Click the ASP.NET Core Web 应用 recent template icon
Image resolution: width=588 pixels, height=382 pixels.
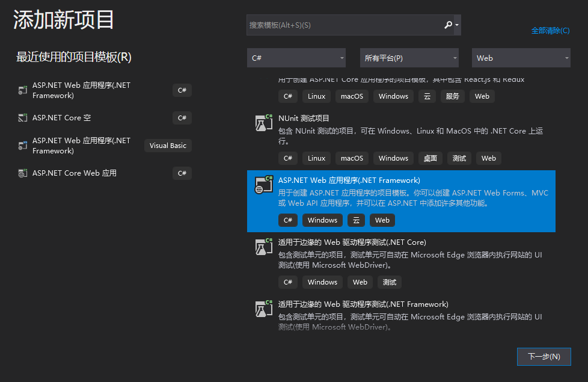click(22, 173)
